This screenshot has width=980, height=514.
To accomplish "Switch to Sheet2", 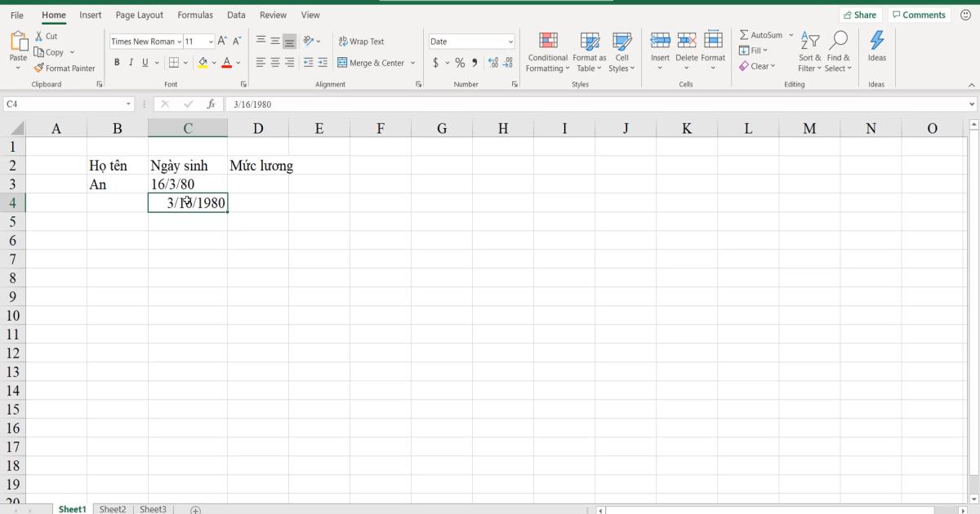I will coord(113,508).
